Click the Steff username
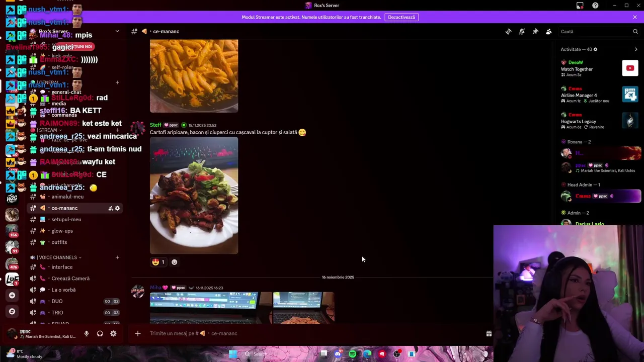The width and height of the screenshot is (644, 362). [x=155, y=125]
